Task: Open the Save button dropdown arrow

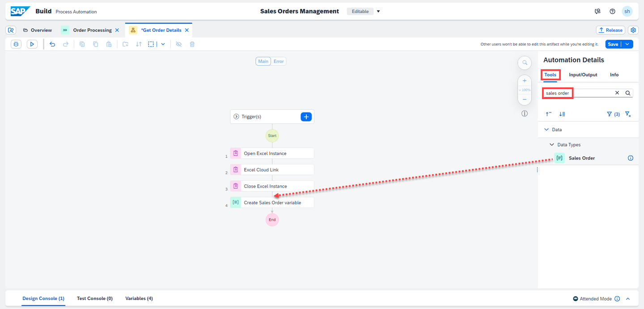Action: tap(627, 44)
